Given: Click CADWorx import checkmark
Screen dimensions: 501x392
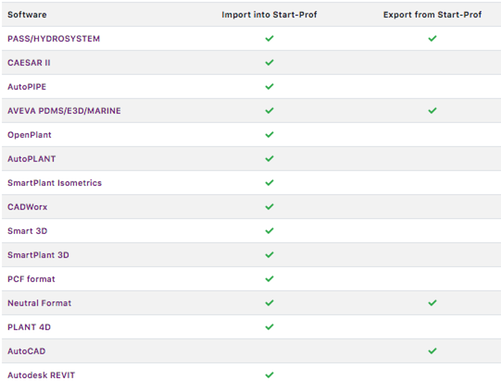Looking at the screenshot, I should (x=269, y=206).
